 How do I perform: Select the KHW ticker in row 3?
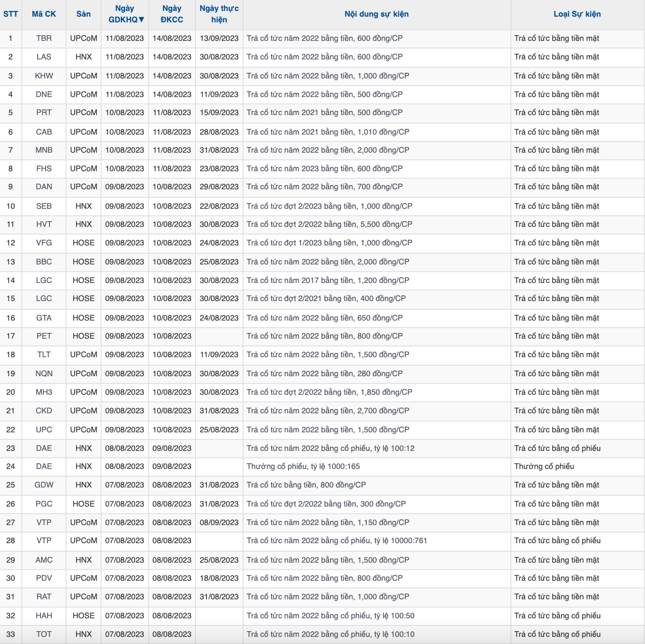pyautogui.click(x=44, y=76)
